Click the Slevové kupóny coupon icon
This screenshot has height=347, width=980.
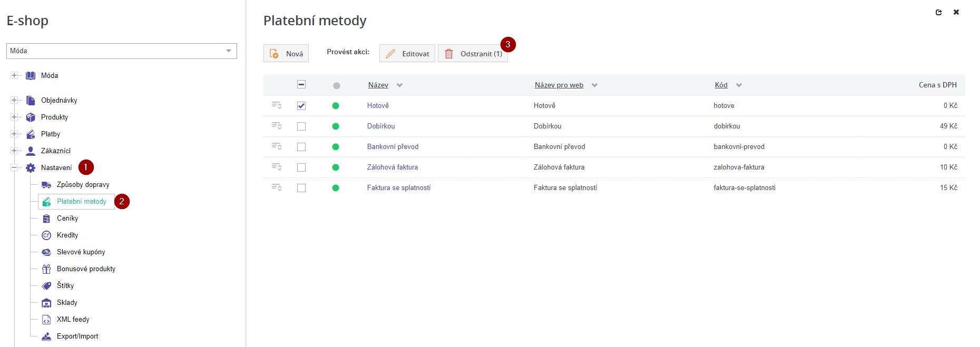(x=46, y=252)
